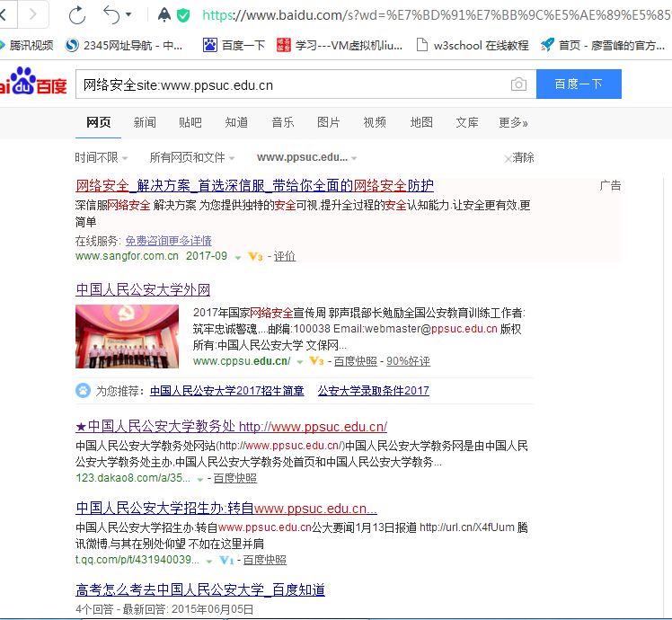Image resolution: width=672 pixels, height=620 pixels.
Task: Open the 高考怎么考去中国人民公安大学 result
Action: (200, 590)
